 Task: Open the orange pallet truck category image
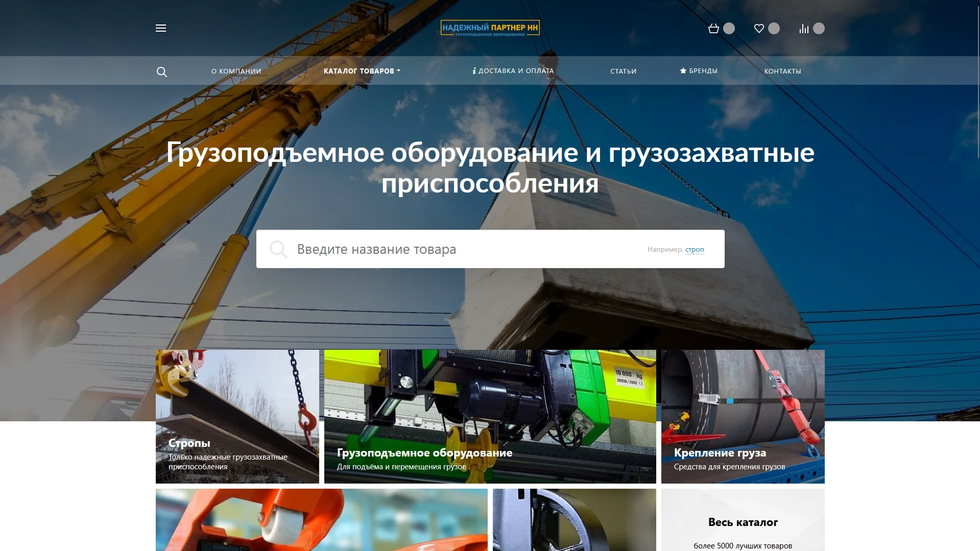(322, 520)
